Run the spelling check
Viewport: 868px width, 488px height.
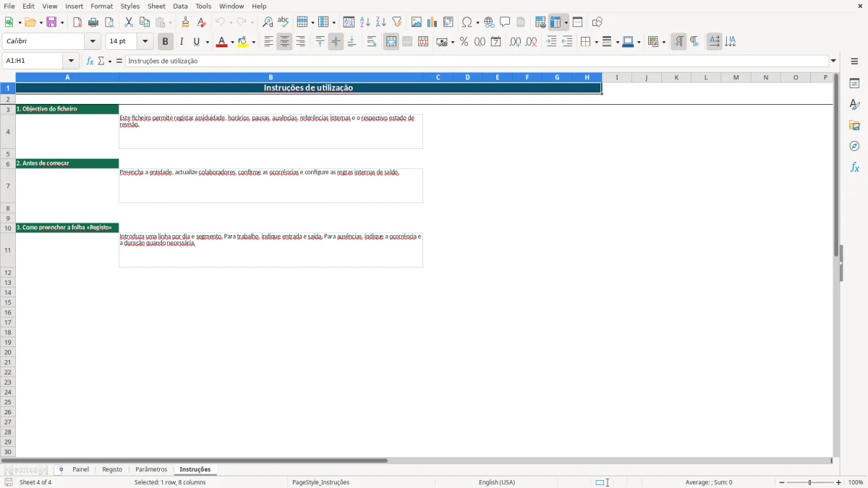click(284, 22)
